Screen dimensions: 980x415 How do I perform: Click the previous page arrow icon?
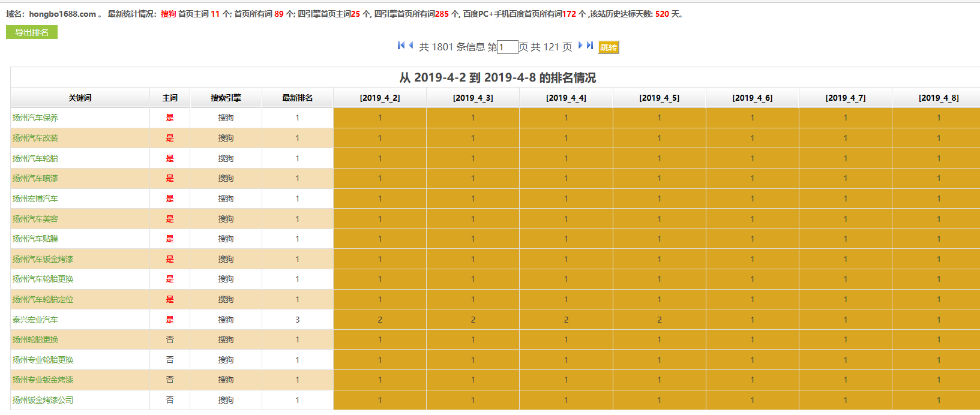411,46
